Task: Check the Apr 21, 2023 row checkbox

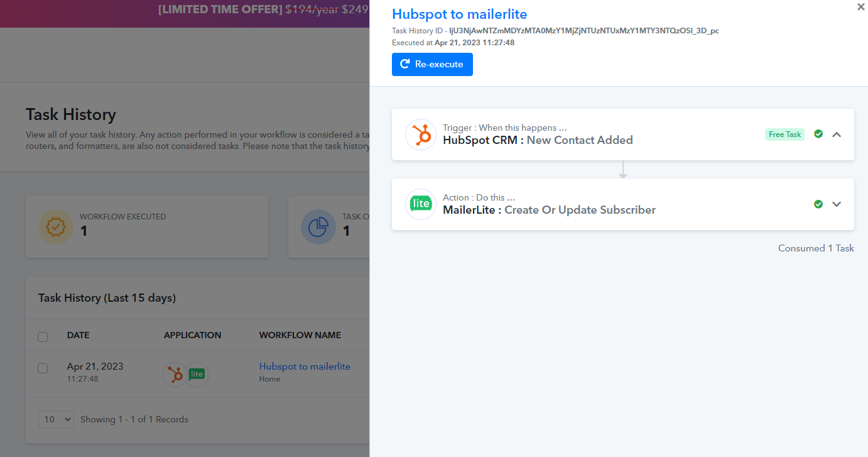Action: pyautogui.click(x=43, y=368)
